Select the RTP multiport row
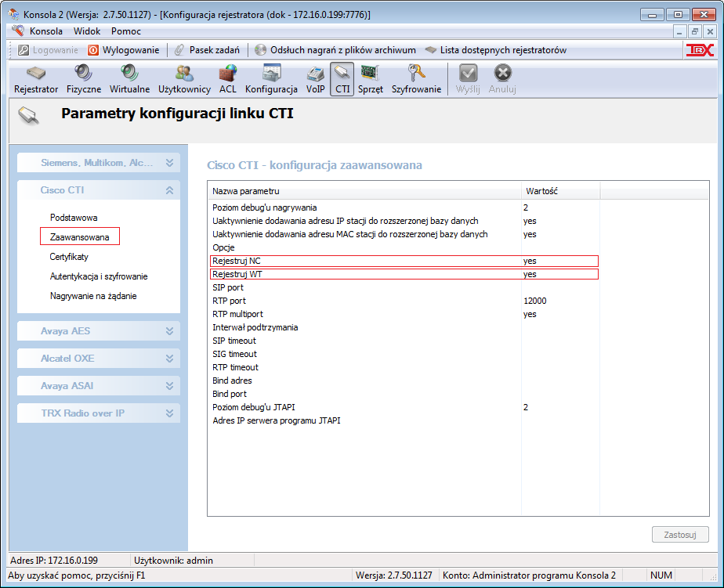Screen dimensions: 724x588 [404, 314]
